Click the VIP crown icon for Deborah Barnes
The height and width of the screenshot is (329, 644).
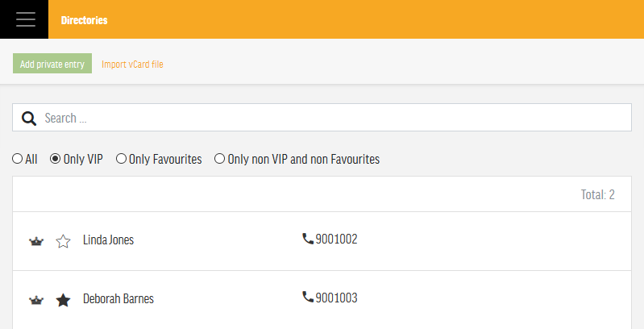click(36, 300)
